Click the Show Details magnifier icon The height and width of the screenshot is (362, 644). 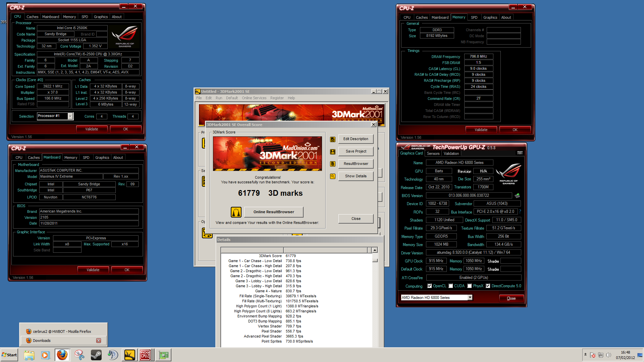(333, 176)
